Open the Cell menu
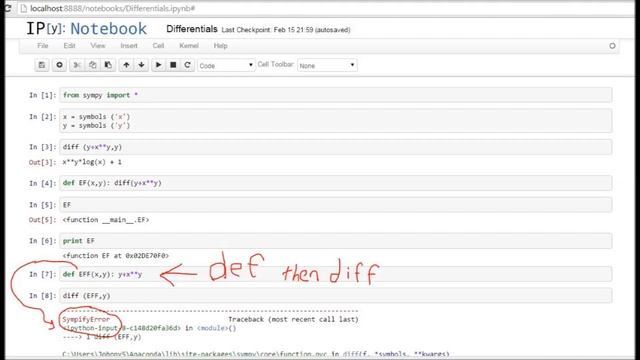 click(x=158, y=46)
